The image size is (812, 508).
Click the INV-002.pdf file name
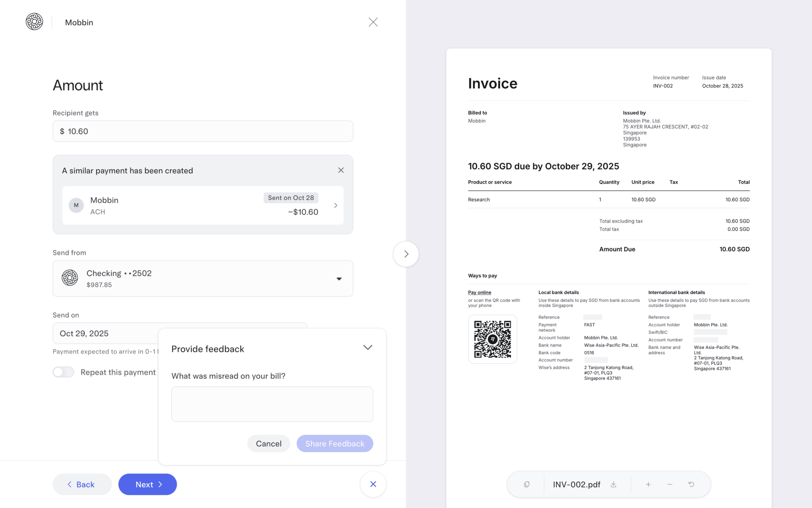click(576, 484)
